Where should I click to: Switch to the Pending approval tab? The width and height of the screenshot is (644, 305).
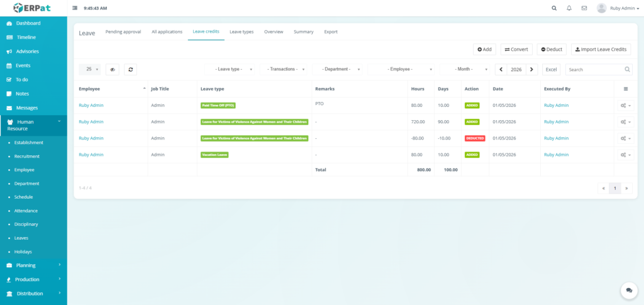pyautogui.click(x=123, y=31)
